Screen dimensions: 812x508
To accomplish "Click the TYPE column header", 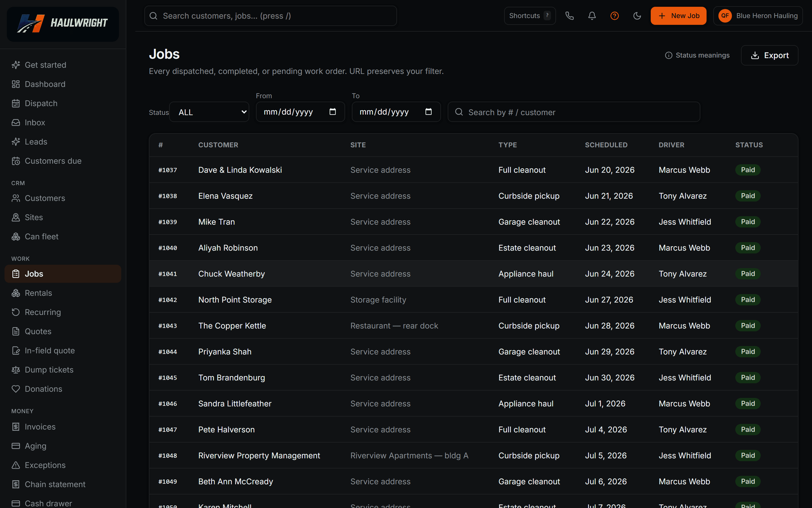I will point(507,145).
